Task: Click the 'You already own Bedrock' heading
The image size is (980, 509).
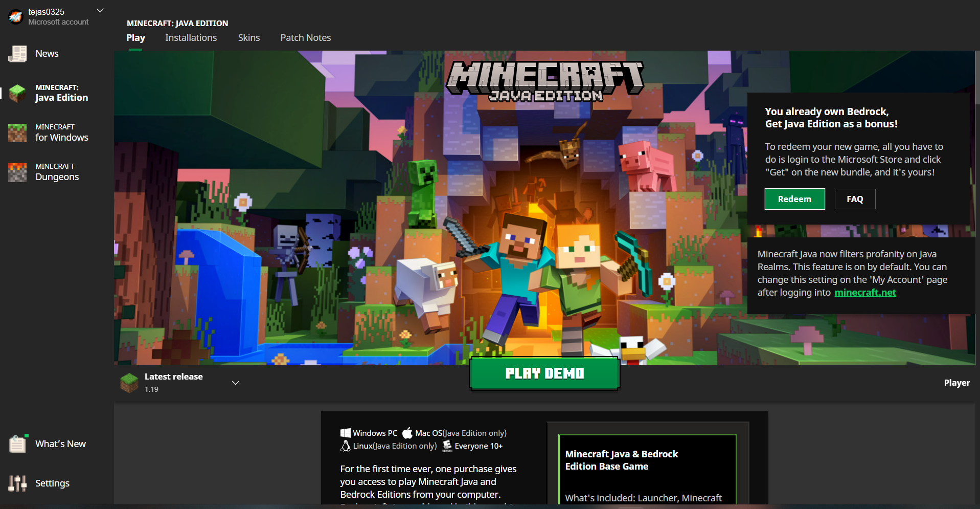Action: tap(831, 118)
